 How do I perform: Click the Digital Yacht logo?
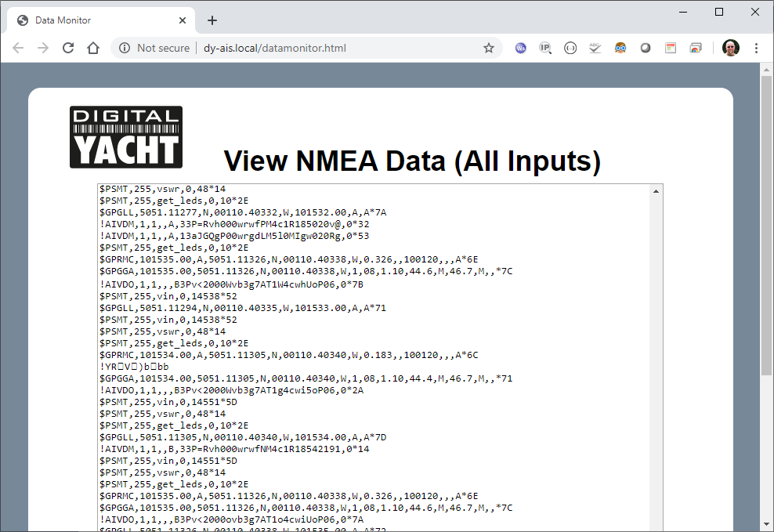[x=126, y=137]
